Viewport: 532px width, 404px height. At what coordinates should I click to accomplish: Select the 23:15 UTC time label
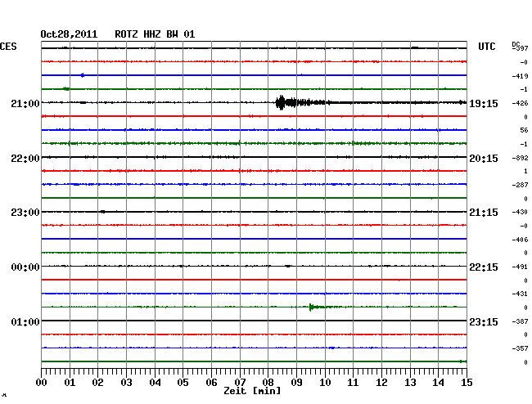click(484, 321)
